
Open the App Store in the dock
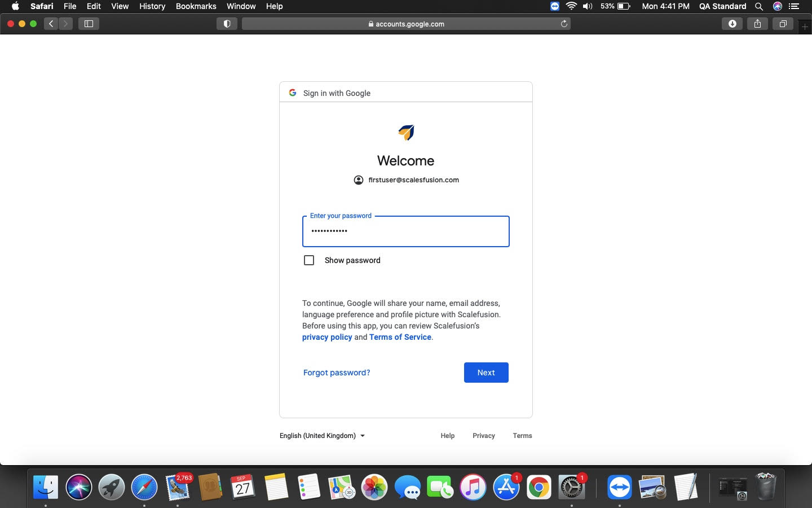(x=506, y=487)
